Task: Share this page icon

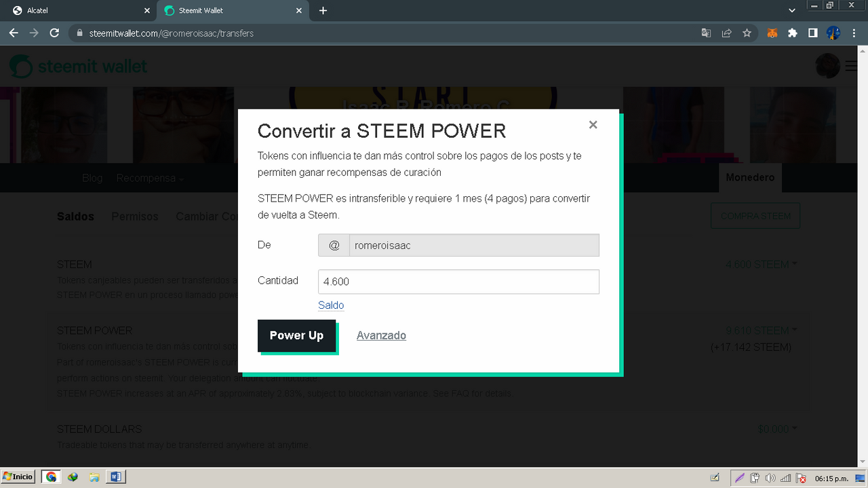Action: 726,33
